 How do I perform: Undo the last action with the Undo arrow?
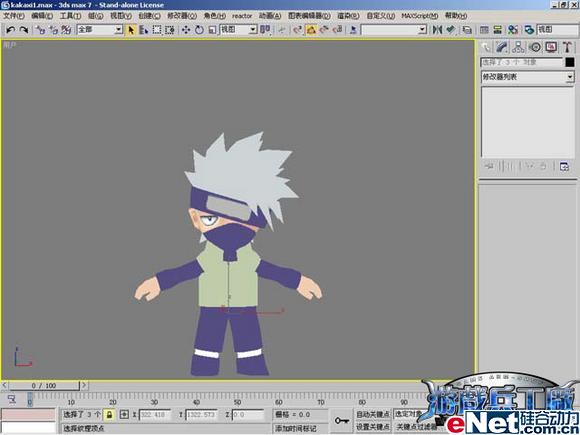click(10, 30)
